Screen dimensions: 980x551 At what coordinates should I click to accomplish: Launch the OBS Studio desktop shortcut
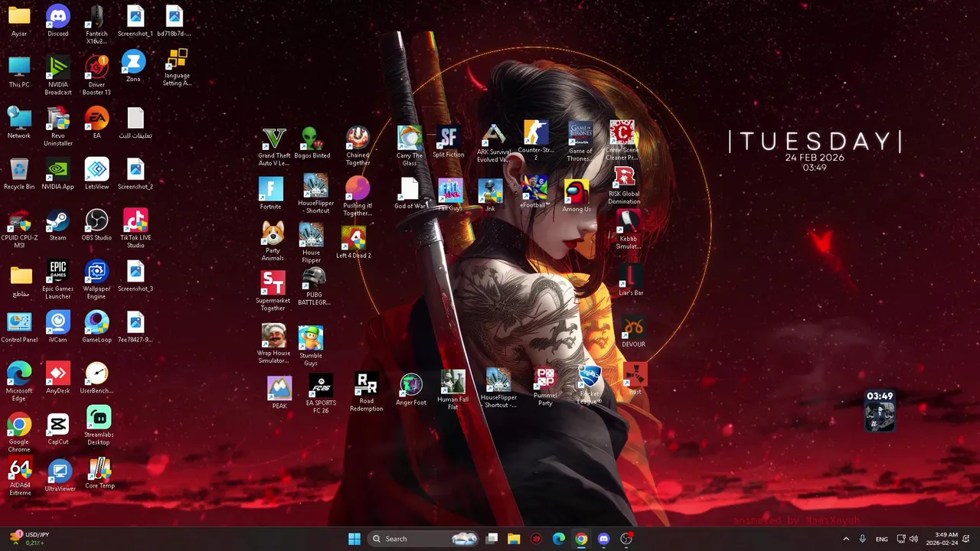coord(96,225)
